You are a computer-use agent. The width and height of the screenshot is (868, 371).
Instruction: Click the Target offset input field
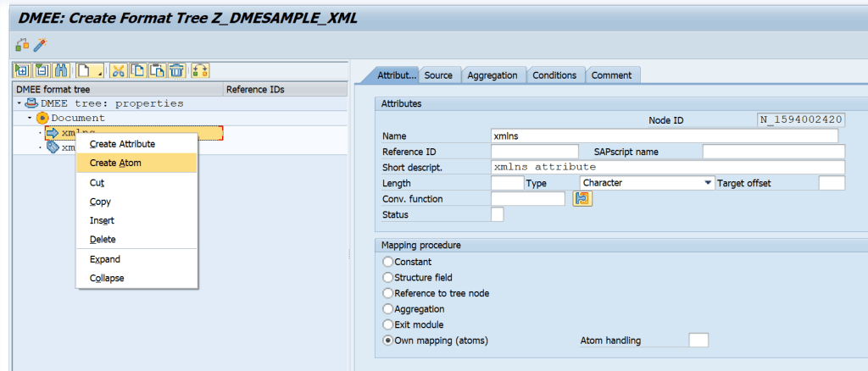832,183
